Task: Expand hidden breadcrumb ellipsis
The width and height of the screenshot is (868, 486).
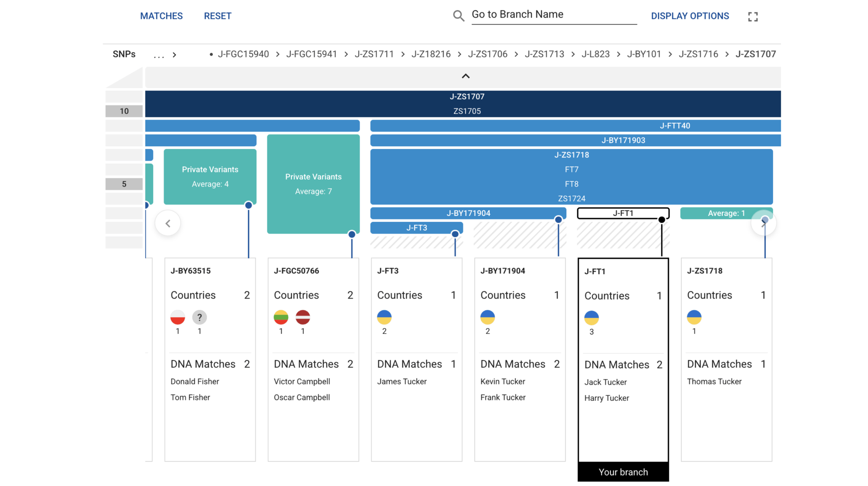Action: (159, 55)
